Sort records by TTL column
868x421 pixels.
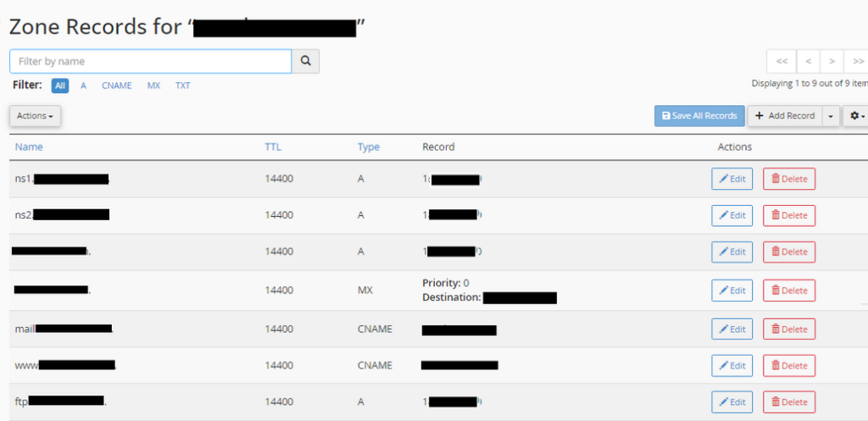click(x=273, y=147)
